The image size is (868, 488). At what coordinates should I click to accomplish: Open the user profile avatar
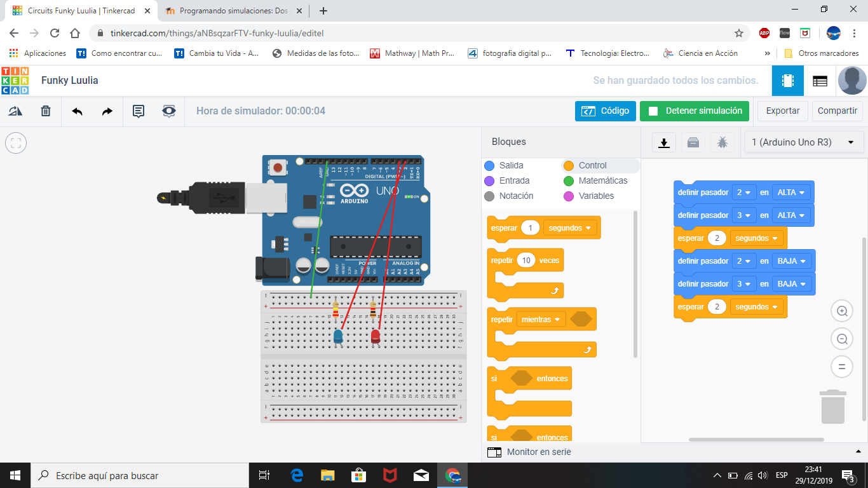852,81
